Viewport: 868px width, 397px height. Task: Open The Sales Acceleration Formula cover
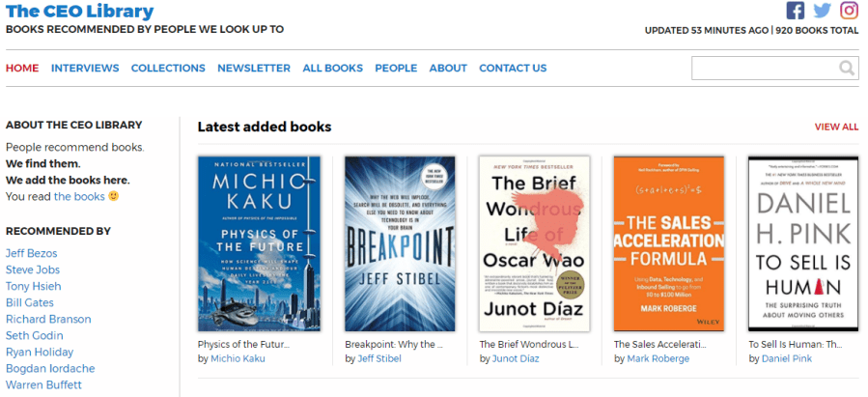tap(668, 243)
